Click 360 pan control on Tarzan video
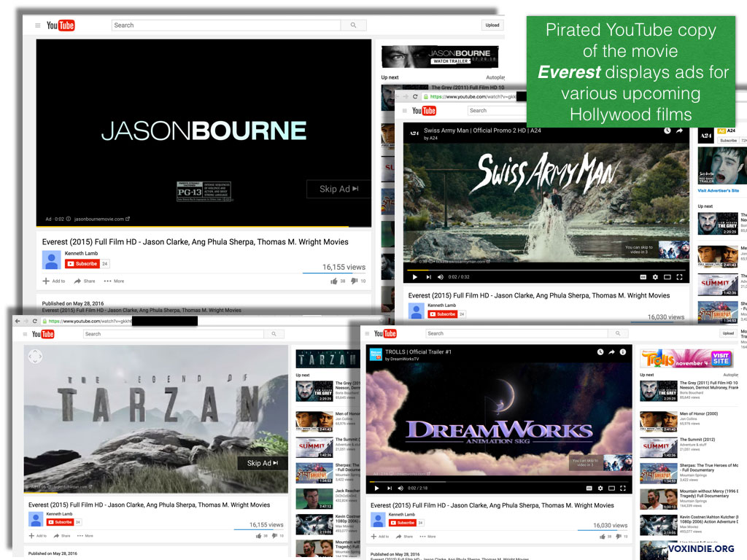 tap(35, 356)
